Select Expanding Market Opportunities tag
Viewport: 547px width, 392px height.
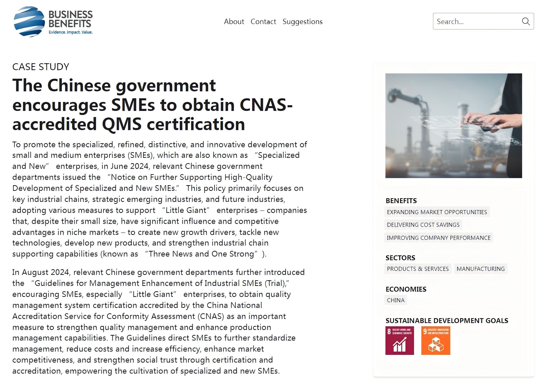[437, 212]
